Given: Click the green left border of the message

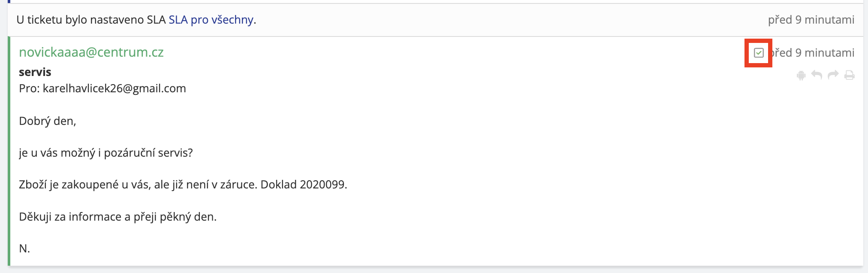Looking at the screenshot, I should (x=9, y=150).
